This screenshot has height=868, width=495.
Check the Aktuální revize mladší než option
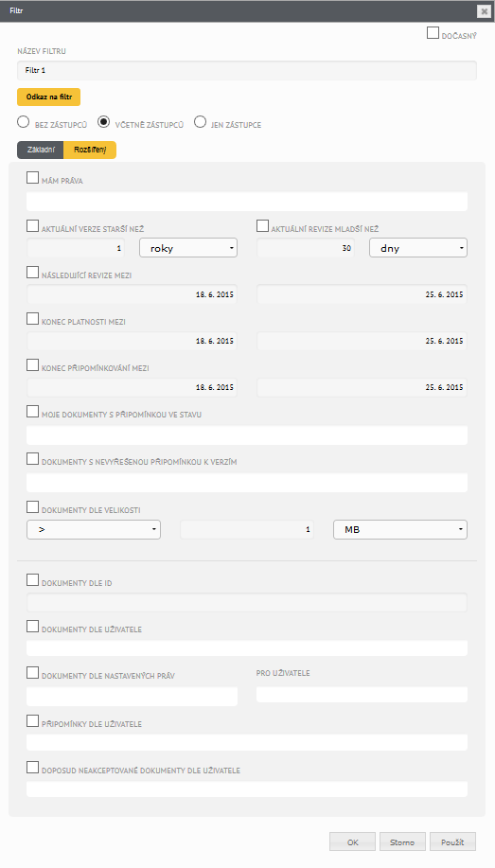point(262,226)
